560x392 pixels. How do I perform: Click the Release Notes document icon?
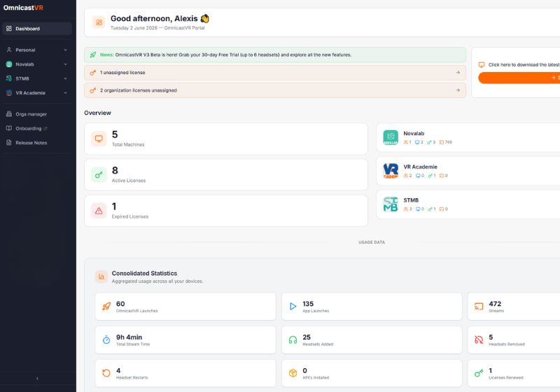point(9,142)
